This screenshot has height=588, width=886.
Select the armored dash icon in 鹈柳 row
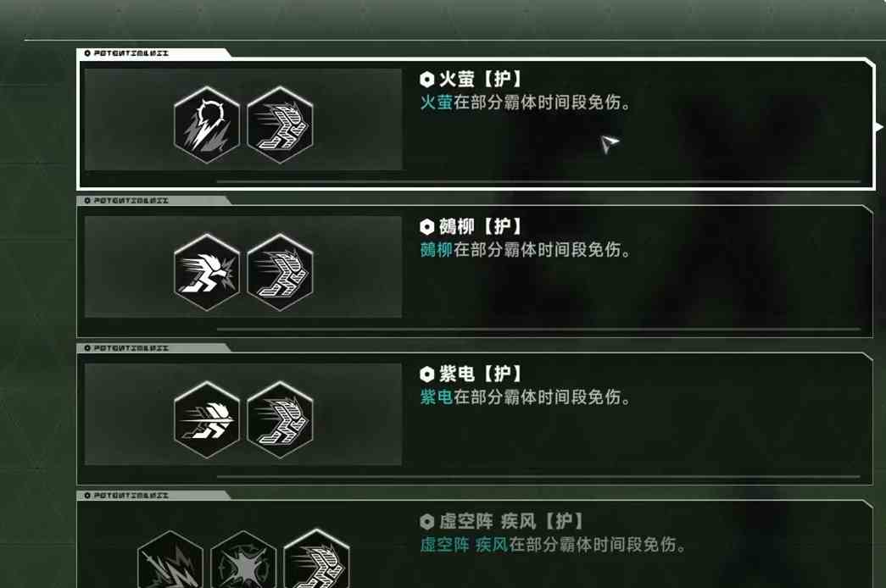pos(281,272)
